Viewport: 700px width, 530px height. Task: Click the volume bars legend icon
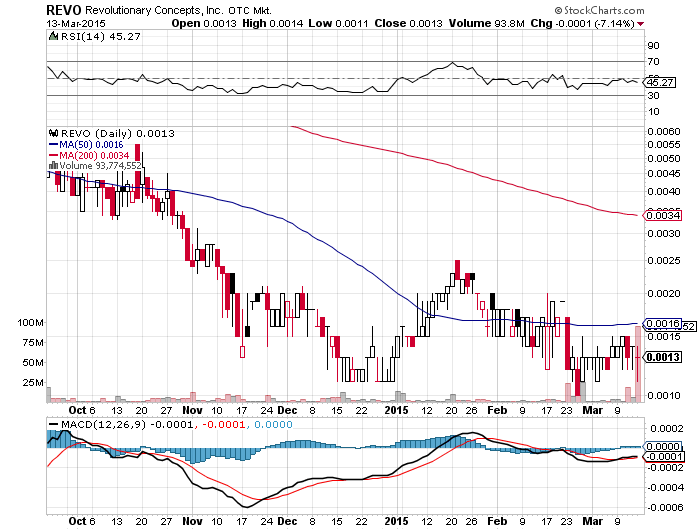pyautogui.click(x=54, y=166)
